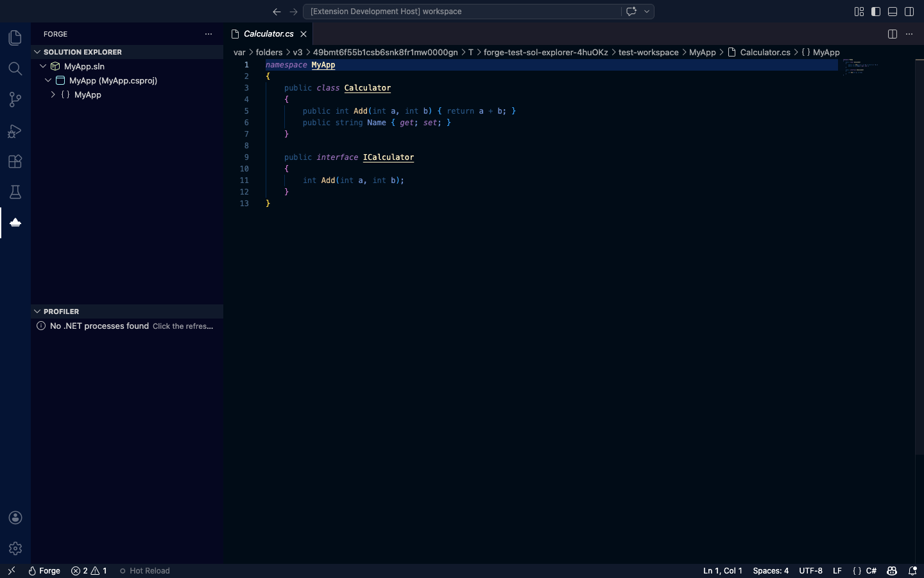The width and height of the screenshot is (924, 578).
Task: Click the workspace command center search box
Action: [x=462, y=12]
